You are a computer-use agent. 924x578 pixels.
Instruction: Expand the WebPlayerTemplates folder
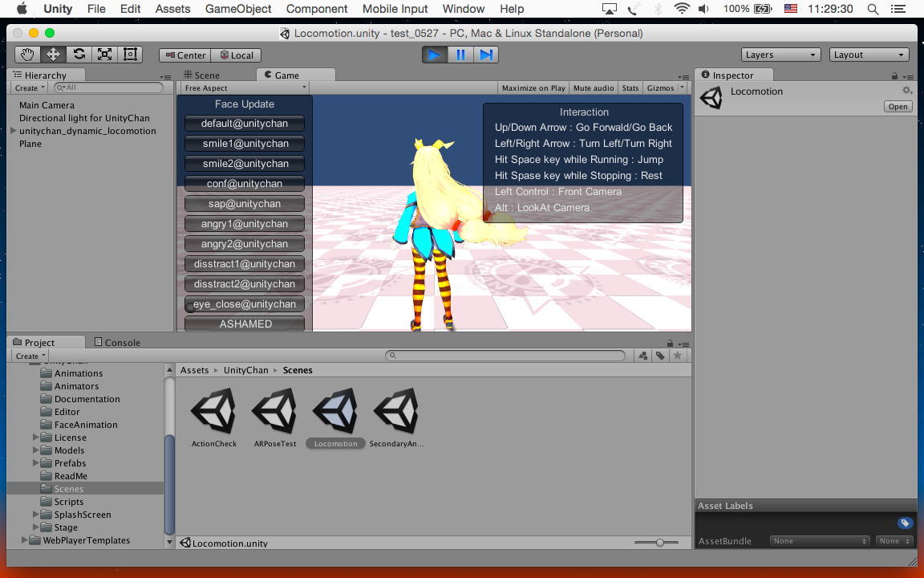(x=24, y=539)
